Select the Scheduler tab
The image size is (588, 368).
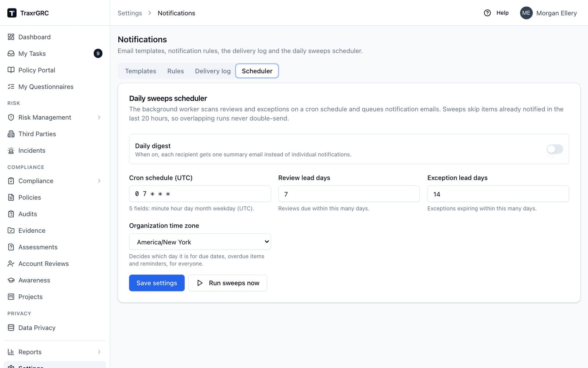(x=257, y=71)
